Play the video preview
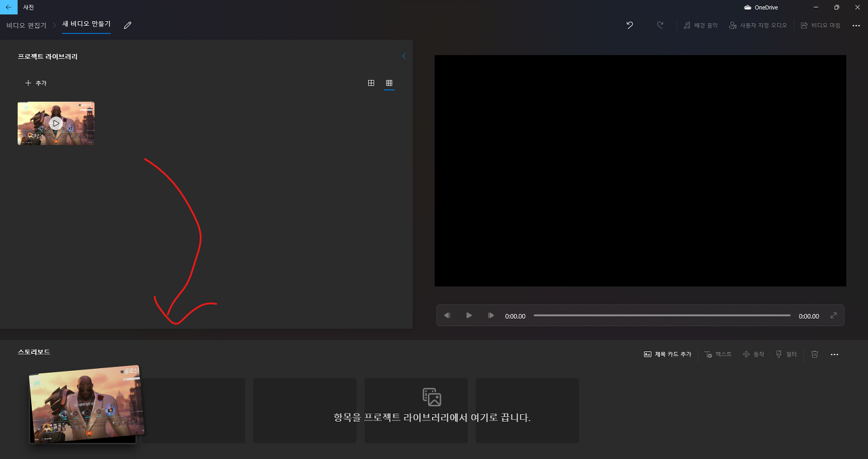The width and height of the screenshot is (868, 459). (x=469, y=315)
